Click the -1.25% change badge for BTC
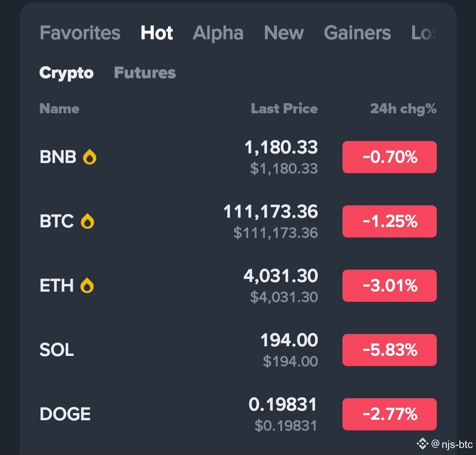The height and width of the screenshot is (455, 476). (389, 221)
